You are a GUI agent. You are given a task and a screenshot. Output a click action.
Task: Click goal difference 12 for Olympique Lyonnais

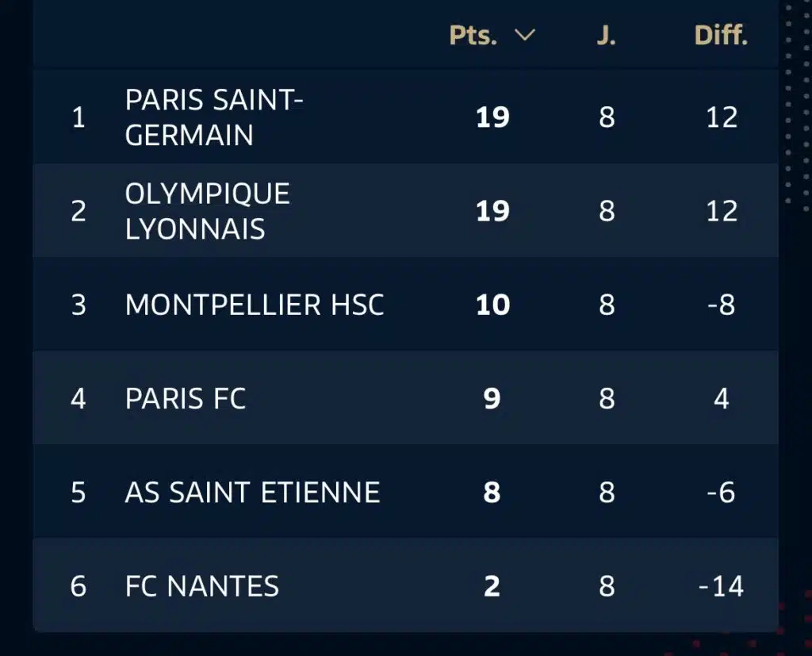tap(721, 209)
